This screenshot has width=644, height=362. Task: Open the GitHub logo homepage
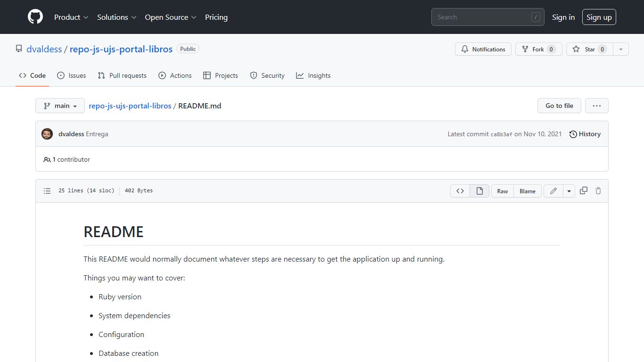(35, 17)
